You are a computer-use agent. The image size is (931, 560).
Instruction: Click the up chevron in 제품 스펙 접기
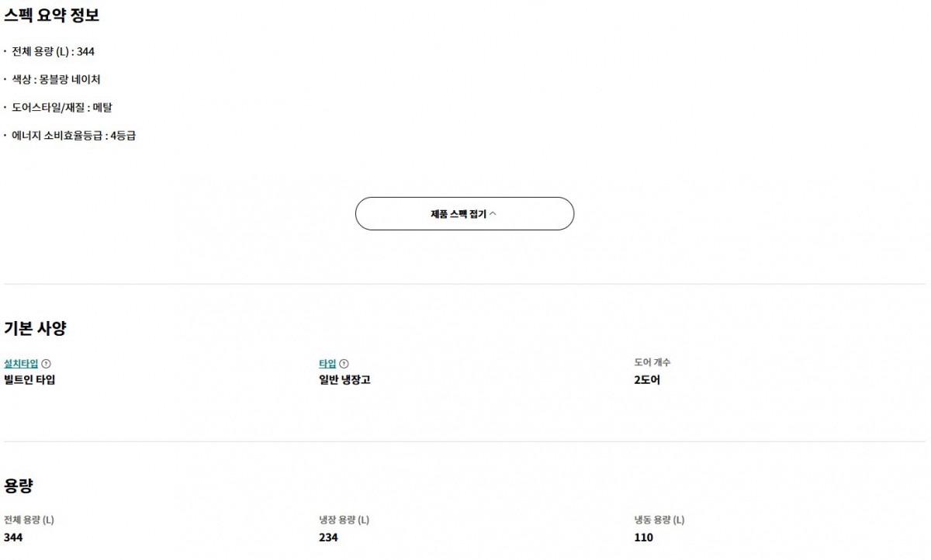click(493, 214)
